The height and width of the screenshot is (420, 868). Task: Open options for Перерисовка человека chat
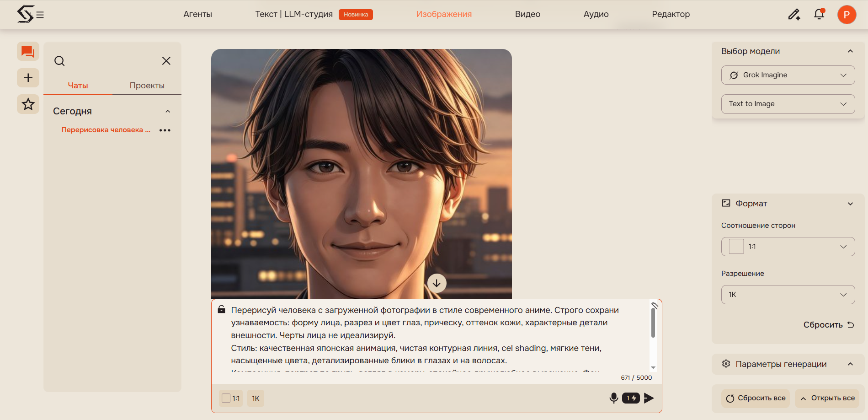tap(165, 130)
